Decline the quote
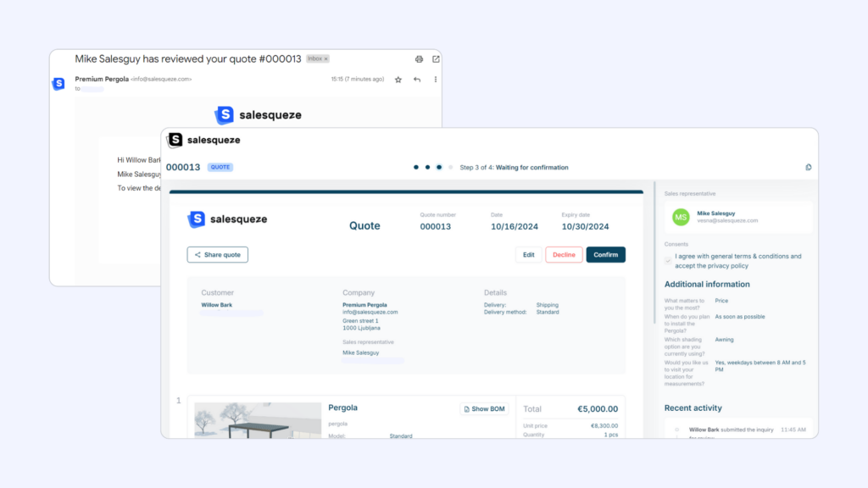868x488 pixels. [564, 254]
